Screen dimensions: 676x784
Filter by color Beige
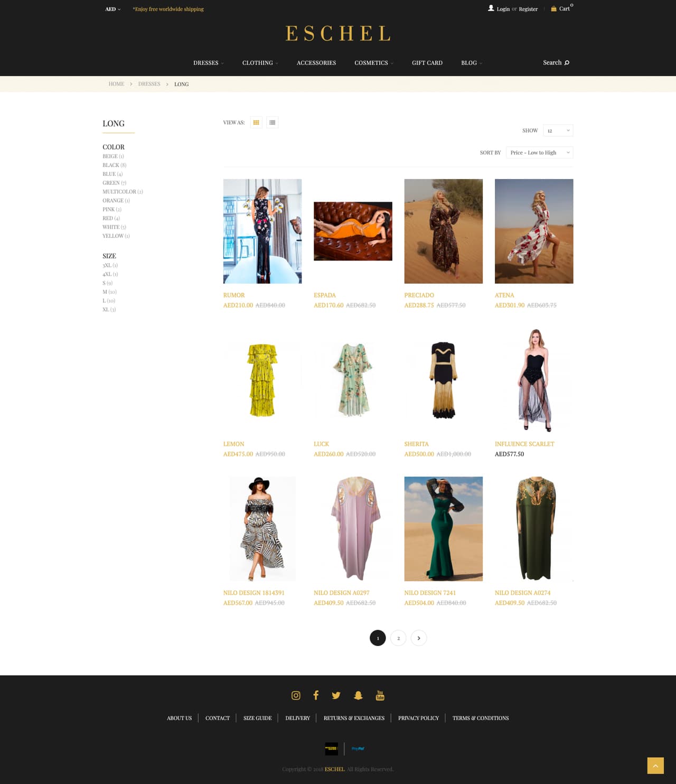click(x=113, y=156)
